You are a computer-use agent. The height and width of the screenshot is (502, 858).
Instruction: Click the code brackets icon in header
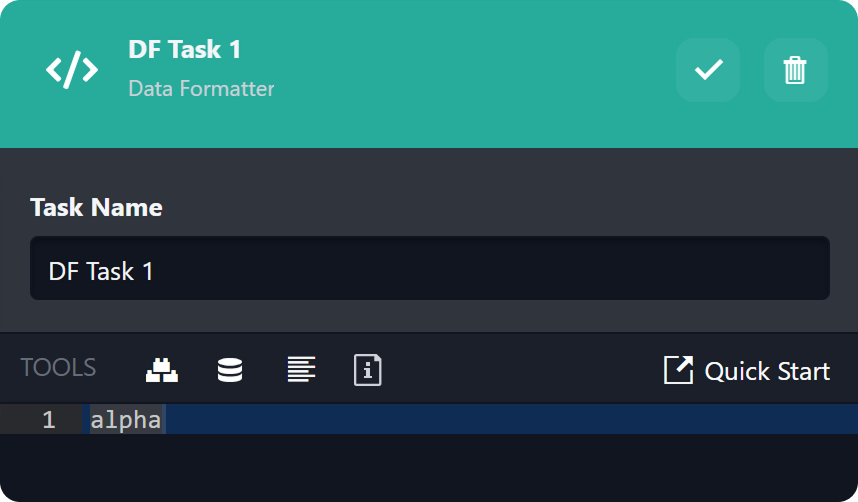pos(72,70)
